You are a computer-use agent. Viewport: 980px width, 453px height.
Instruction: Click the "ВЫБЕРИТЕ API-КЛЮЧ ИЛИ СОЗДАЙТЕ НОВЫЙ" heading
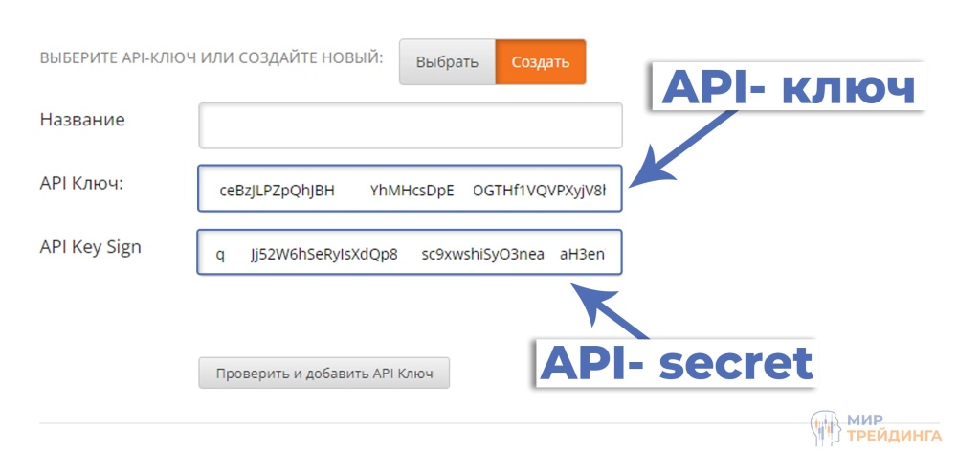point(211,57)
